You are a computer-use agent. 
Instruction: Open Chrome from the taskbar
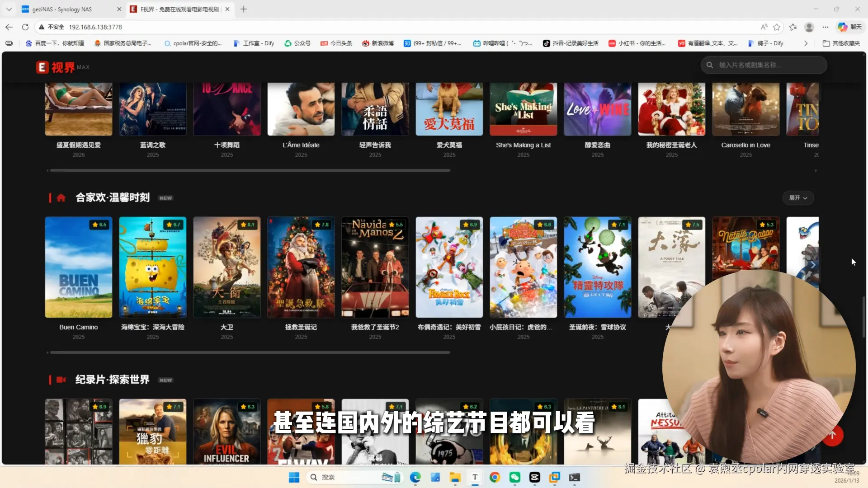(x=495, y=477)
